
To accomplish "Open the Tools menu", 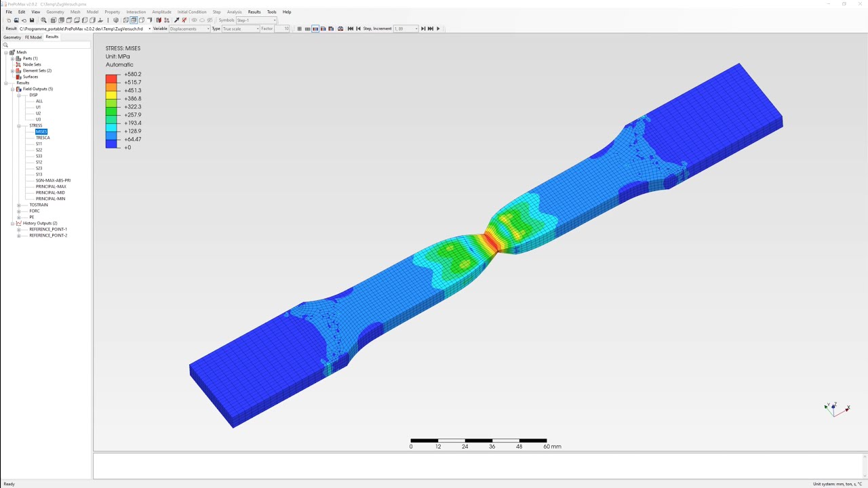I will [x=271, y=12].
